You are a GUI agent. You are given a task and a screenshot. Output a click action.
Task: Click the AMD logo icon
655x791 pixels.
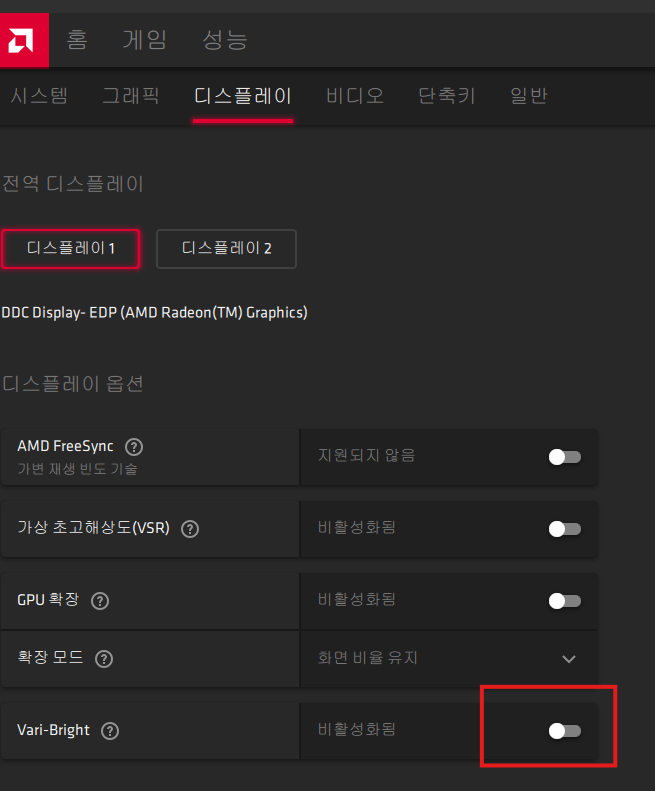[x=23, y=40]
